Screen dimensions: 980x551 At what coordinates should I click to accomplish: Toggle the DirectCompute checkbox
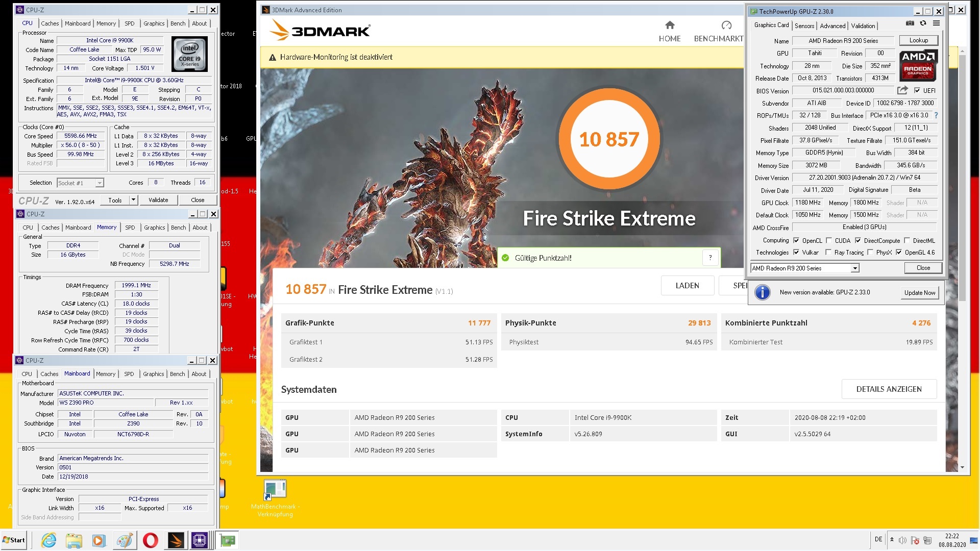[x=857, y=240]
